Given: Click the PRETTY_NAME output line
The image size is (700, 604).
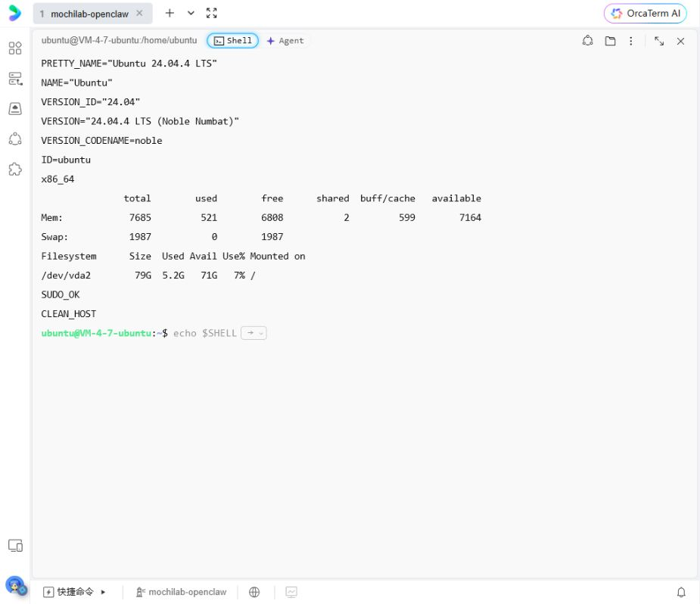Looking at the screenshot, I should (129, 64).
